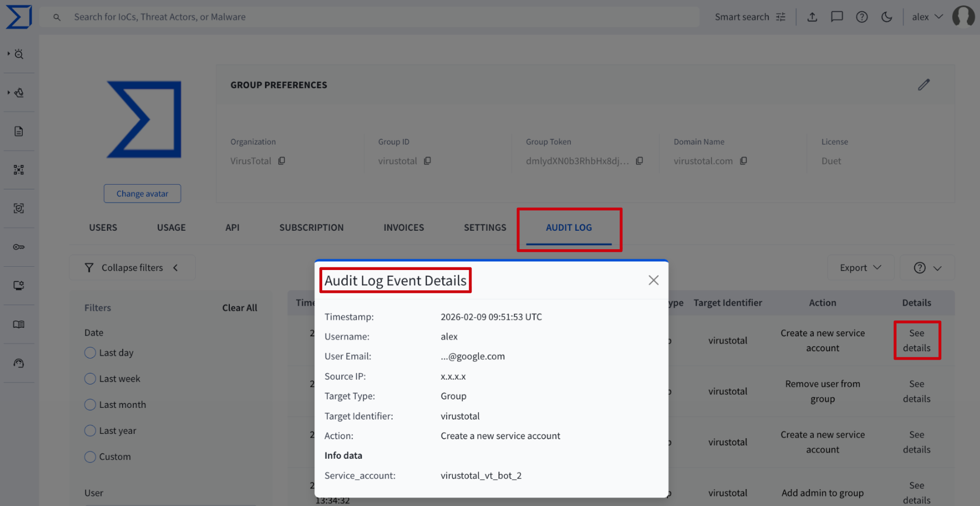Open See details for second service account row

tap(917, 442)
